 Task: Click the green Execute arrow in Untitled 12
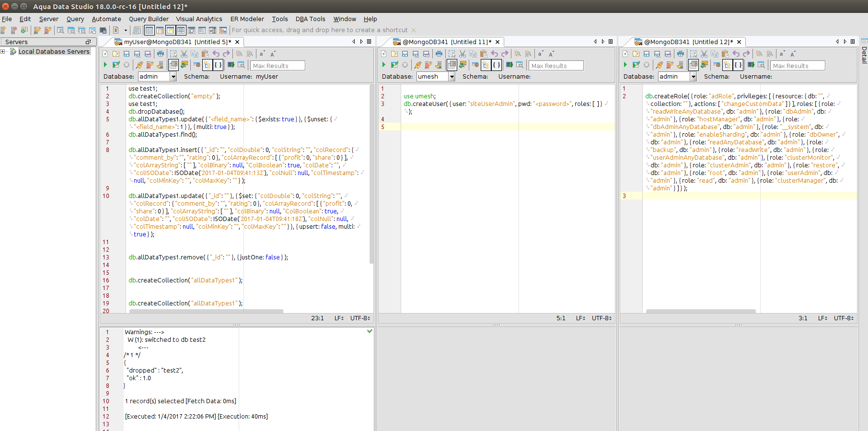[x=625, y=65]
